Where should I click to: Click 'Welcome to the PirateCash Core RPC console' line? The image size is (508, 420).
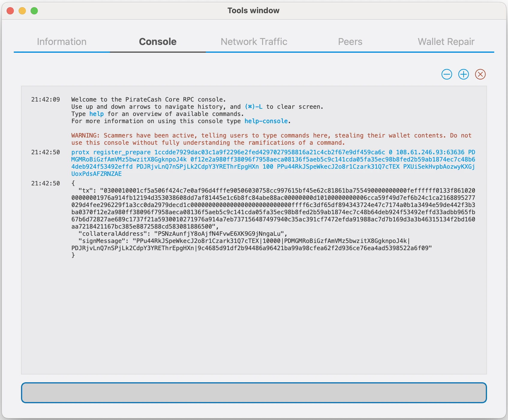[x=148, y=99]
